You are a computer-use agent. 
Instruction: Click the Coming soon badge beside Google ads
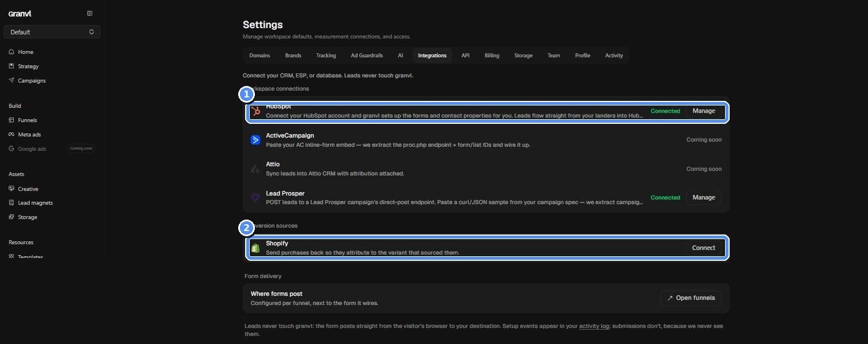[81, 148]
